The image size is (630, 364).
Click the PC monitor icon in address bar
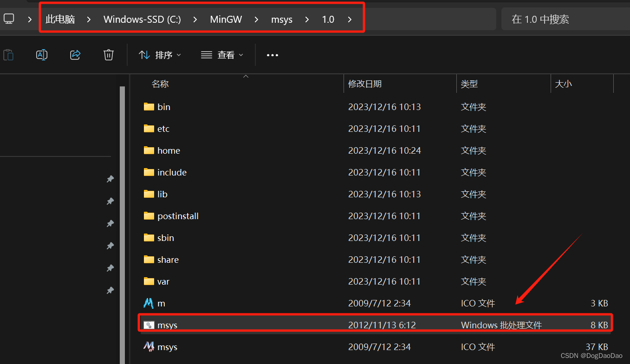click(9, 19)
